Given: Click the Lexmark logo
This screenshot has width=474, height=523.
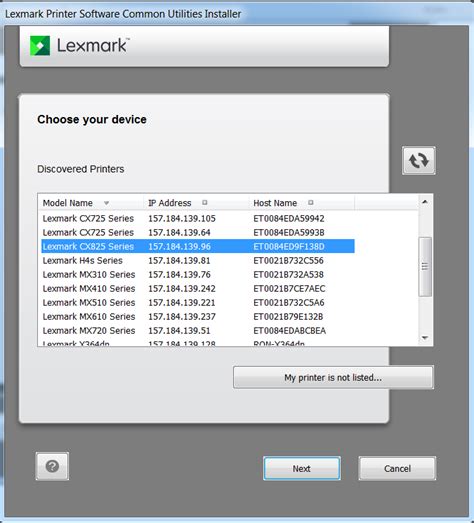Looking at the screenshot, I should coord(79,45).
